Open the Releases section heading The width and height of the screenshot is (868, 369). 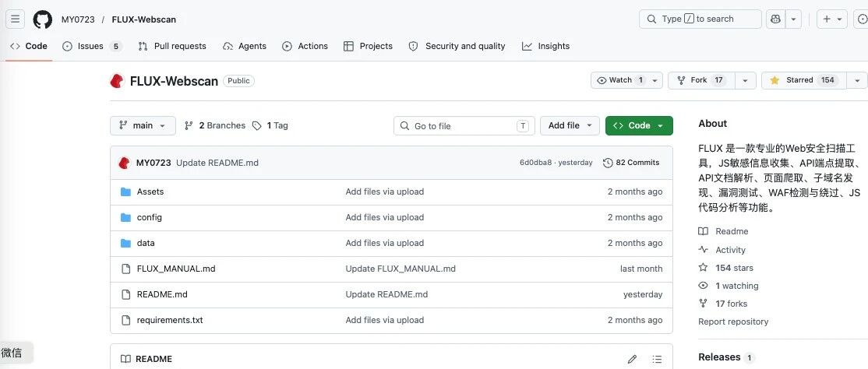coord(719,357)
